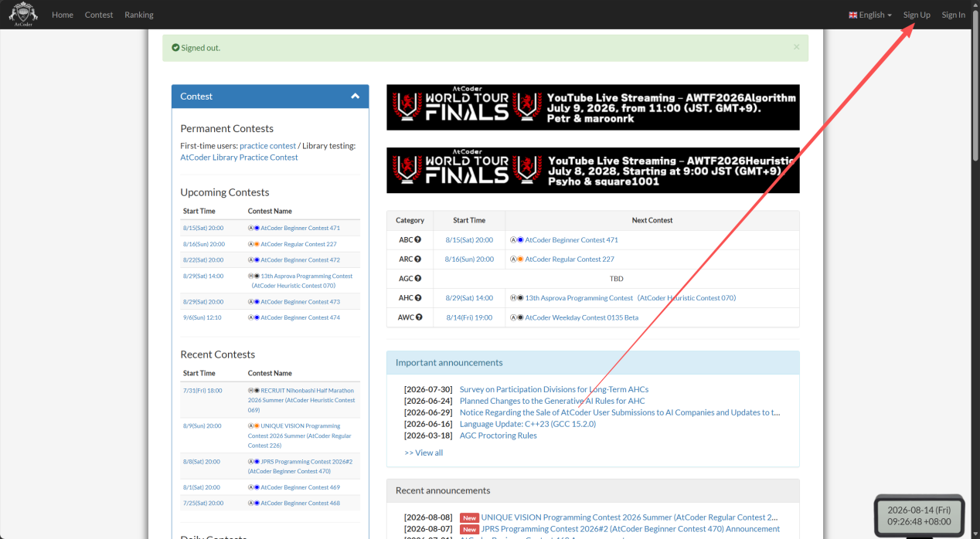Click the 8/14(Fri) 19:00 start time
980x539 pixels.
[469, 317]
